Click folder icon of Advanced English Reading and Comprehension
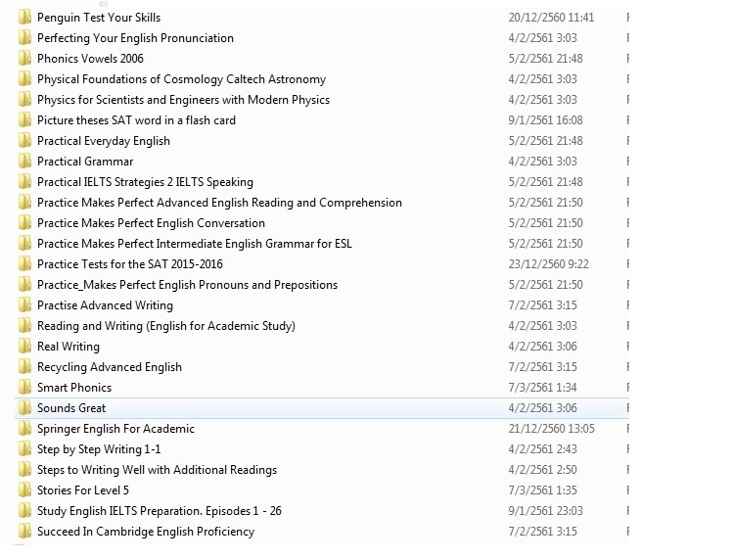733x560 pixels. pyautogui.click(x=24, y=203)
